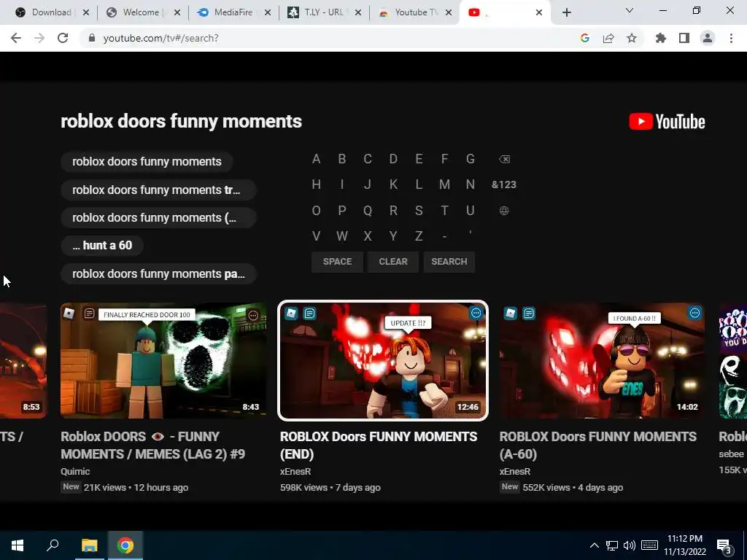
Task: Click the letter Z key
Action: pyautogui.click(x=419, y=236)
